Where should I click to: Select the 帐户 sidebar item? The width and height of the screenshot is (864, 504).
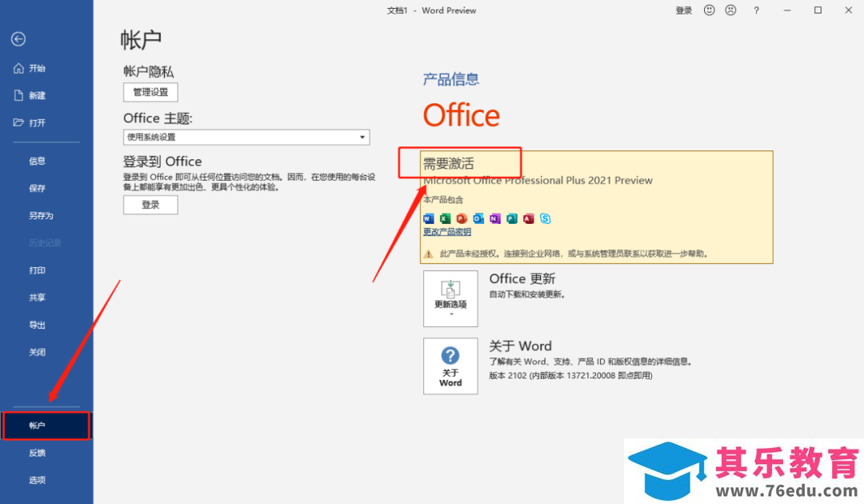(x=46, y=426)
